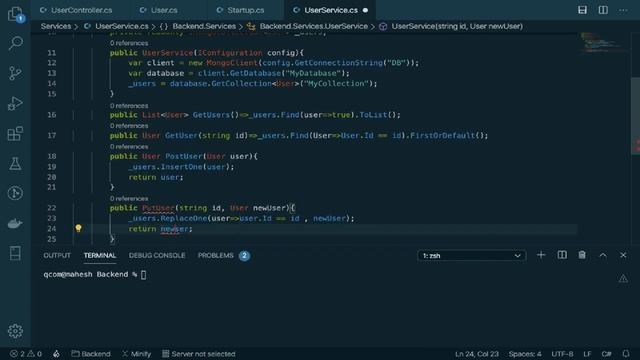Open the Search view
640x360 pixels.
tap(15, 43)
